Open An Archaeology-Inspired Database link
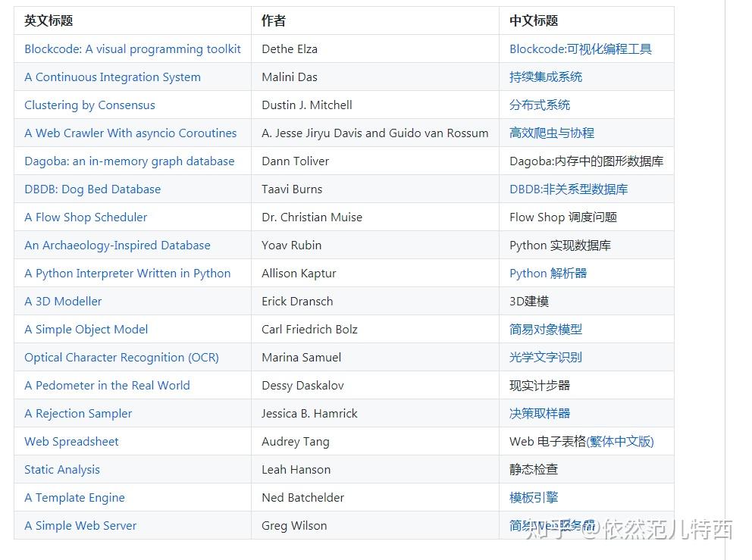The width and height of the screenshot is (752, 560). coord(117,246)
